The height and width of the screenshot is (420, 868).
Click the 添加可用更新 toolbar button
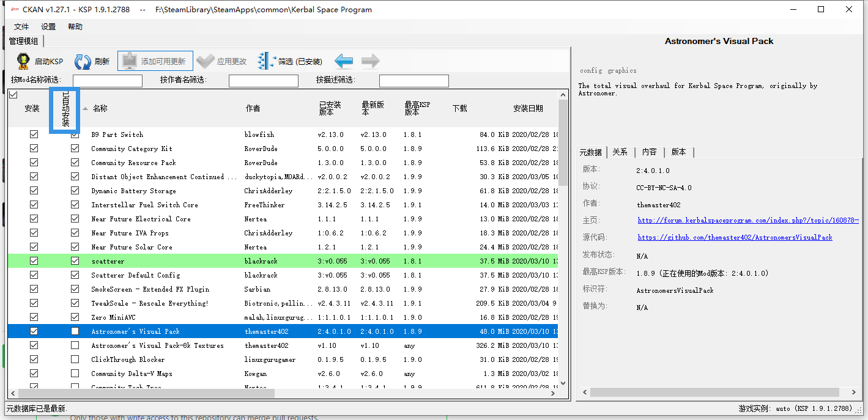[155, 61]
